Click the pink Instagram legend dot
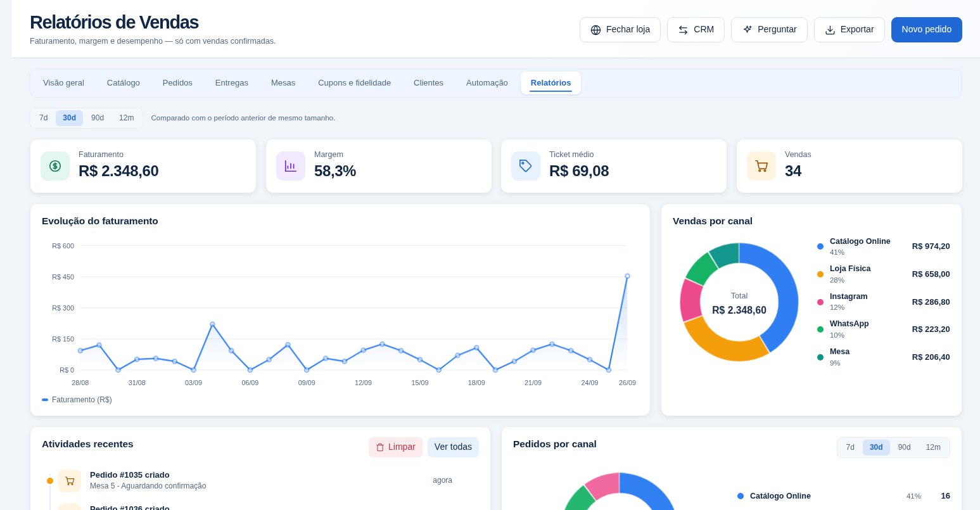The height and width of the screenshot is (510, 980). (x=820, y=302)
